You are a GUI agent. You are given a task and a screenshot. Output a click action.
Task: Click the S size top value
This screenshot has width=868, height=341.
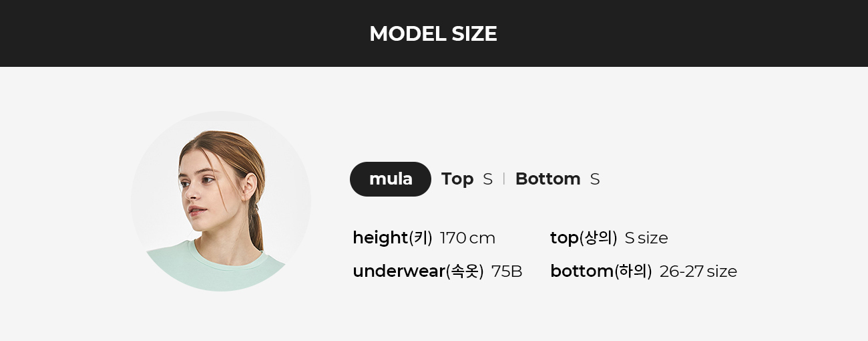click(x=646, y=238)
